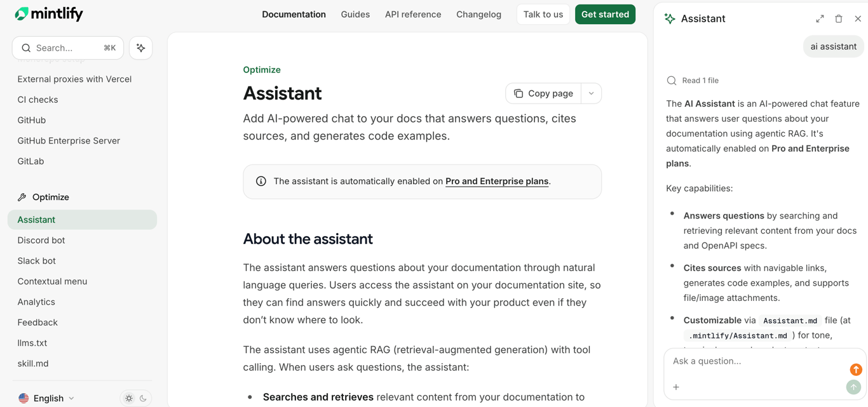Image resolution: width=868 pixels, height=407 pixels.
Task: Enable light mode with sun toggle
Action: point(128,397)
